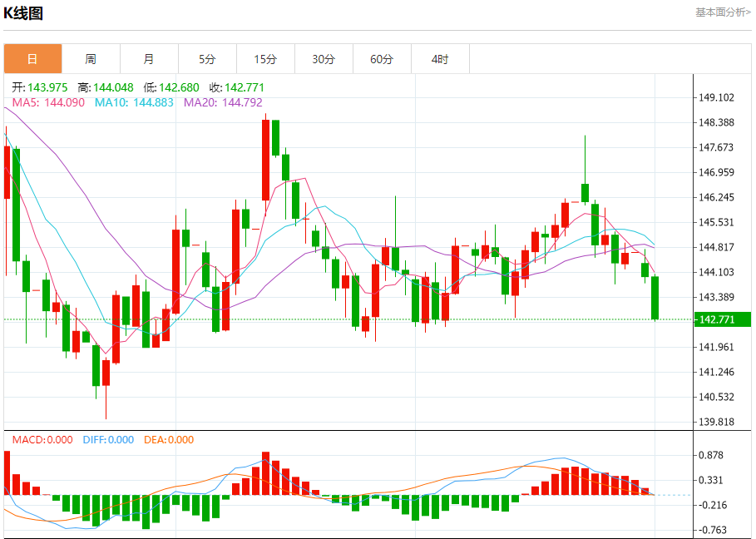Click the 146.245 price axis label
Screen dimensions: 756x539
coord(716,197)
